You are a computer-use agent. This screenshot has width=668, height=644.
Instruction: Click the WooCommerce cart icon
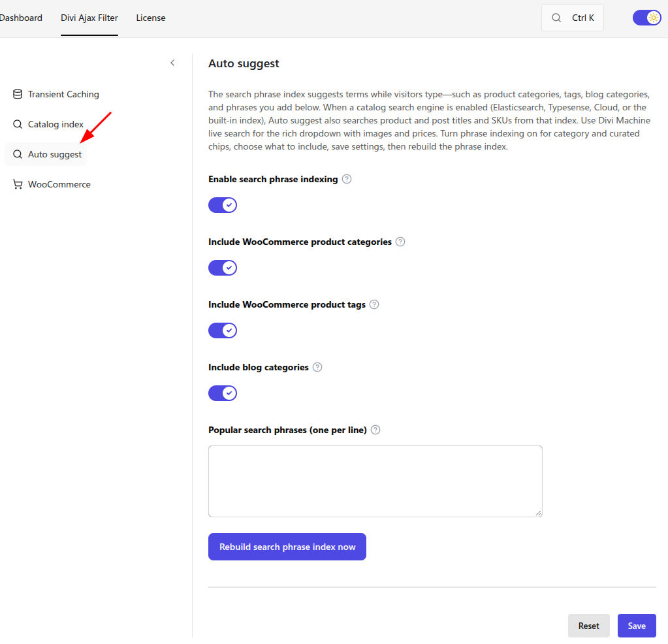pyautogui.click(x=18, y=184)
